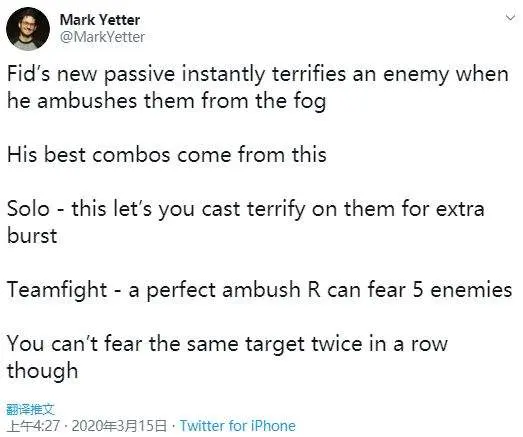Click the 2020年3月15日 date
Image resolution: width=523 pixels, height=437 pixels.
pos(119,426)
